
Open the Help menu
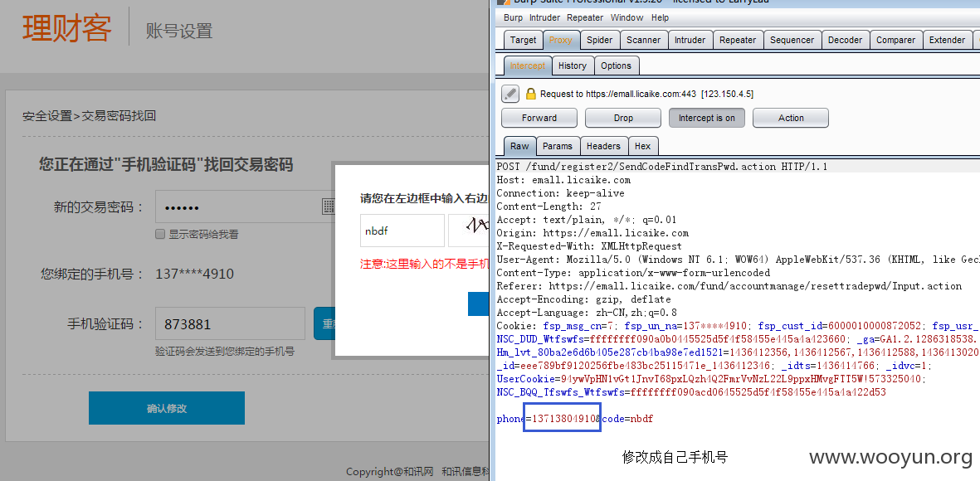pos(660,17)
